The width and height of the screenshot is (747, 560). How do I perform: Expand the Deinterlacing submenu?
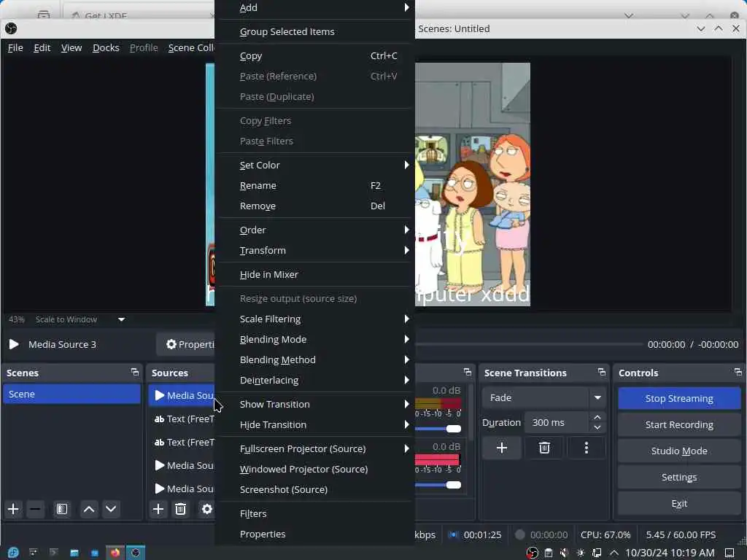click(x=314, y=380)
